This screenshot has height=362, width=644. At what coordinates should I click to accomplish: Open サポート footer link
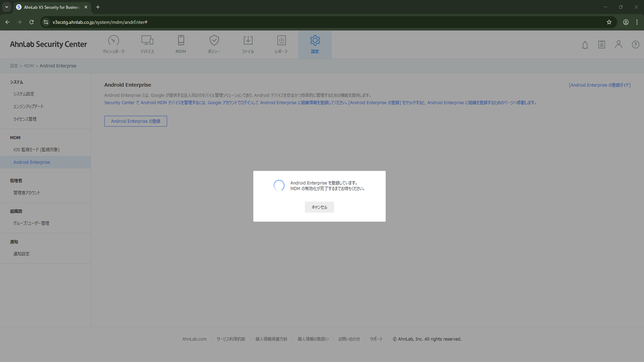(x=377, y=339)
